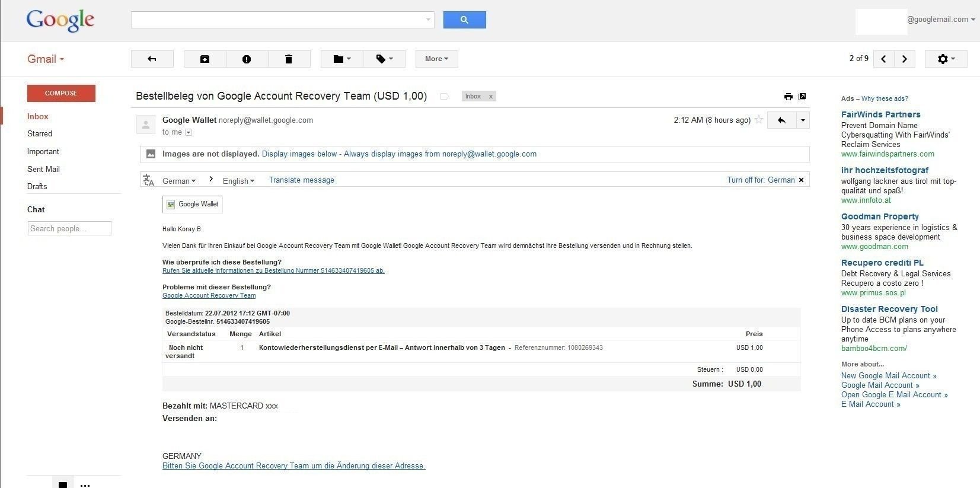The image size is (980, 488).
Task: Archive this email
Action: point(205,59)
